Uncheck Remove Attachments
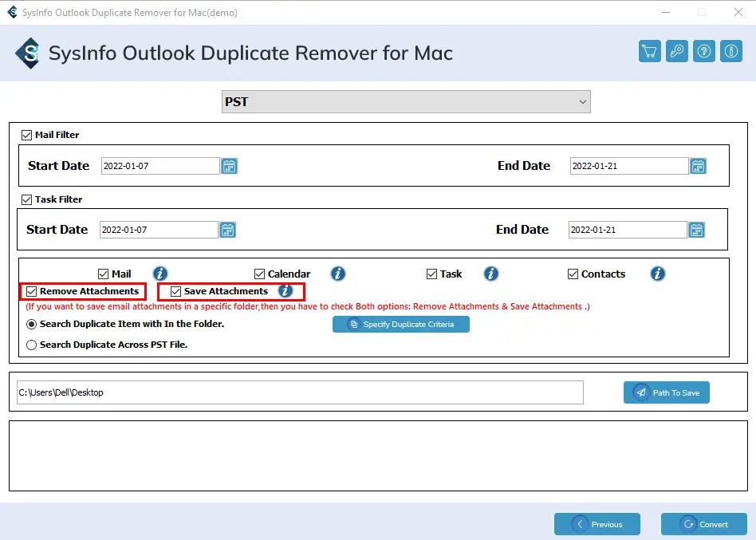756x540 pixels. click(31, 291)
